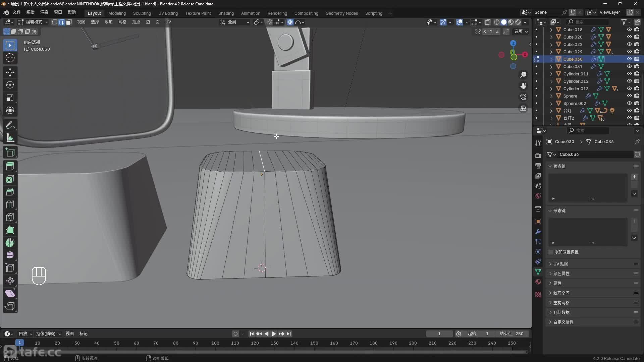
Task: Select the Spin tool
Action: click(x=10, y=243)
